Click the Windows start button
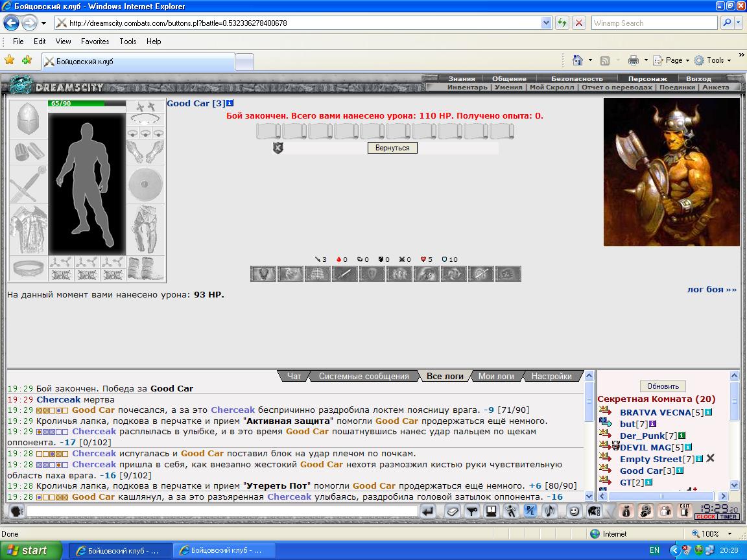Viewport: 747px width, 560px height. 30,550
